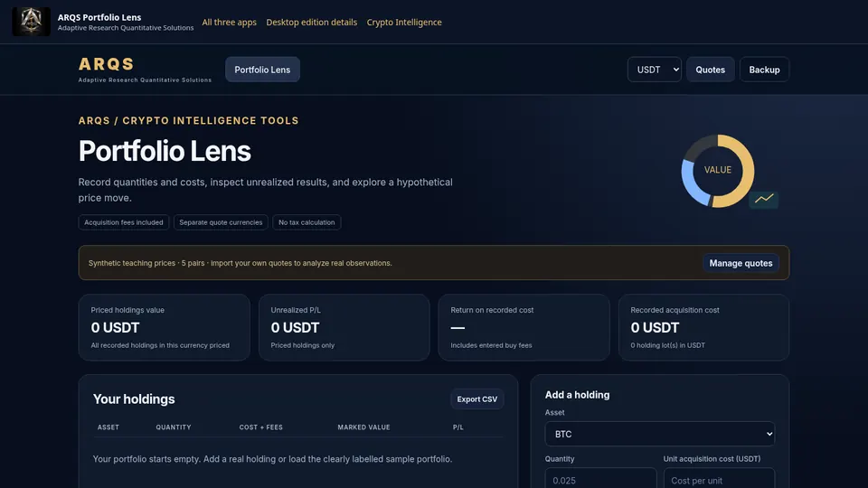Click the Manage quotes button
868x488 pixels.
pos(741,263)
